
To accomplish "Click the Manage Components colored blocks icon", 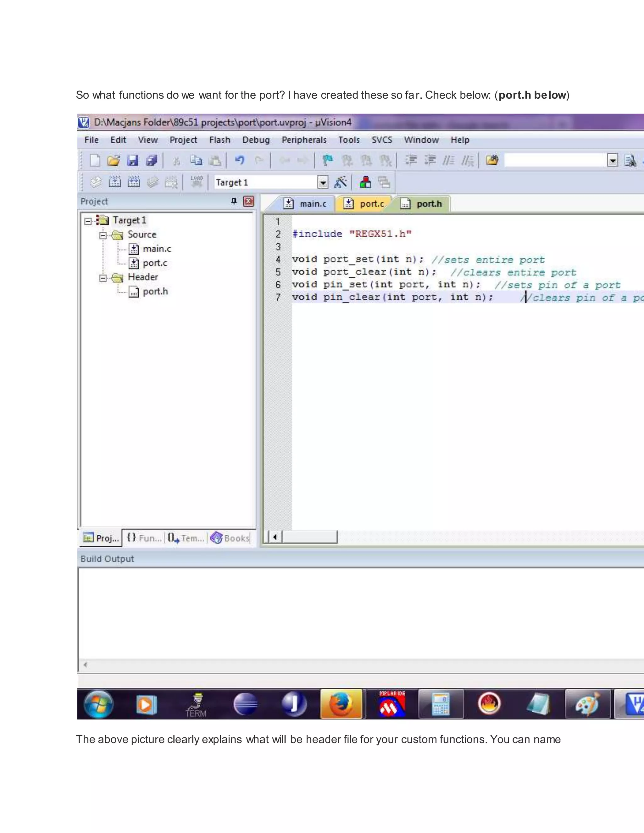I will tap(365, 182).
